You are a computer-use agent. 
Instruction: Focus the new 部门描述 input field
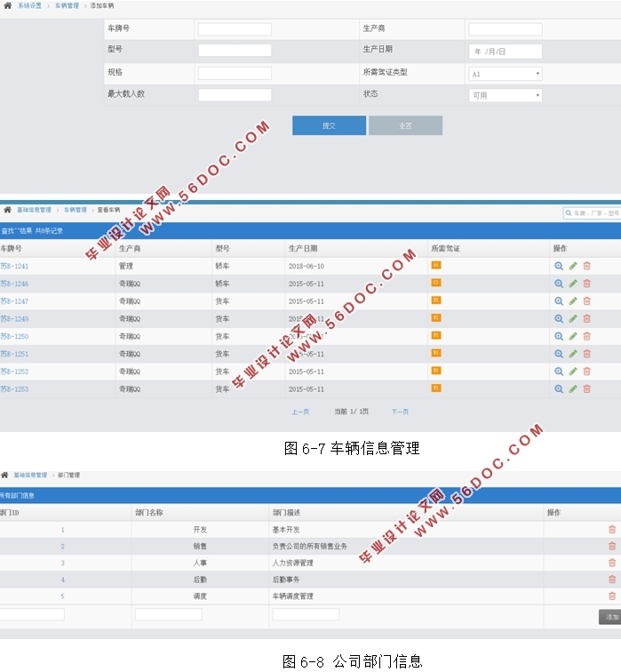pyautogui.click(x=306, y=614)
